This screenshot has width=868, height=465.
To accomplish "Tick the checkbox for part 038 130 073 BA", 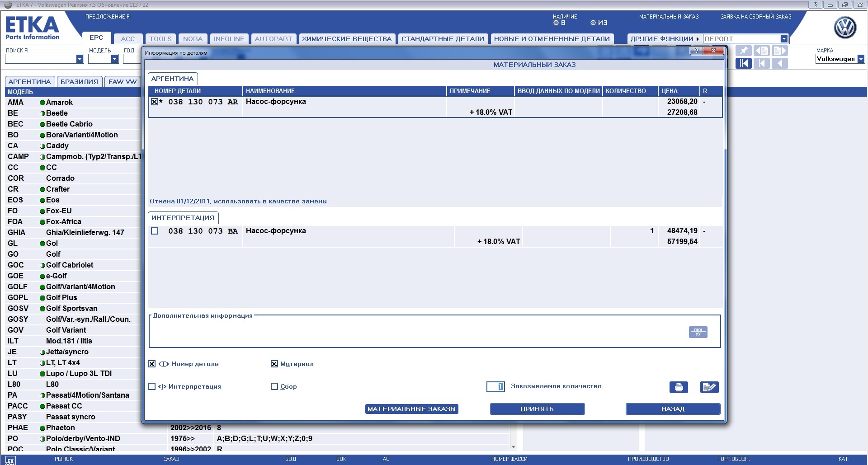I will pyautogui.click(x=155, y=231).
